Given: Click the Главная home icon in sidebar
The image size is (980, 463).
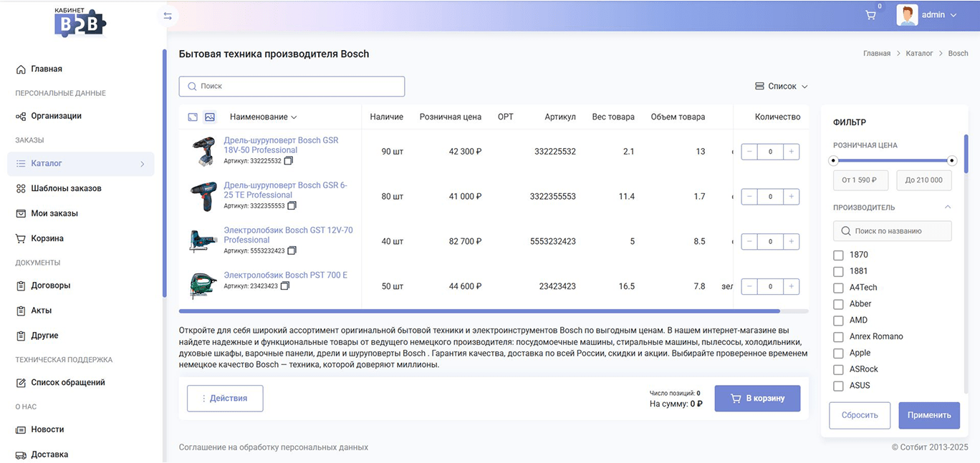Looking at the screenshot, I should (21, 69).
